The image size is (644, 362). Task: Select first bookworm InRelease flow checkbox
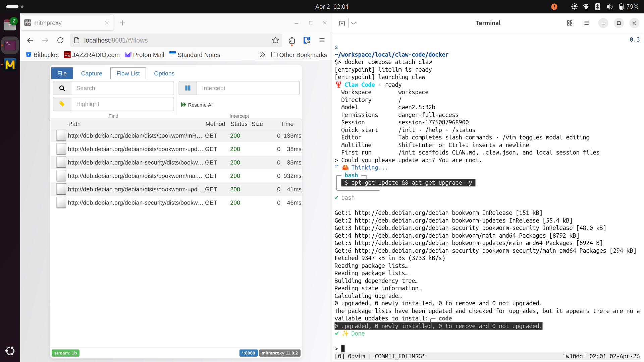61,136
